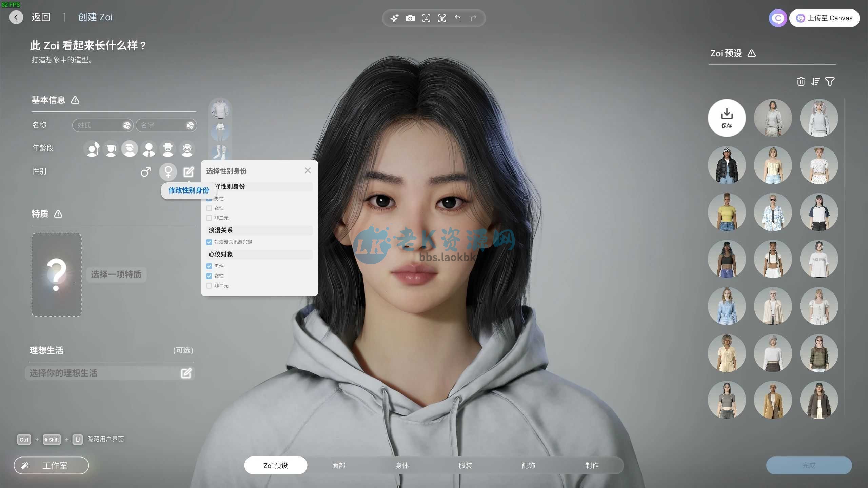
Task: Open the filter funnel in presets panel
Action: [830, 82]
